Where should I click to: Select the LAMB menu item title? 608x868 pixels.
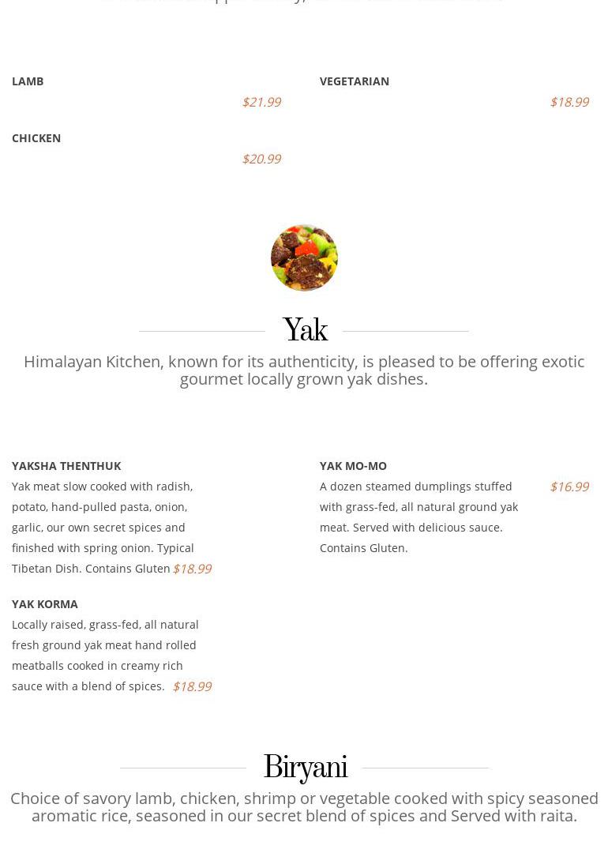click(28, 81)
